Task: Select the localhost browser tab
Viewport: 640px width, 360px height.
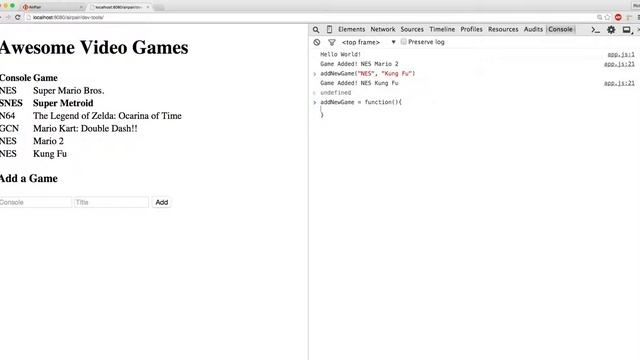Action: (x=118, y=7)
